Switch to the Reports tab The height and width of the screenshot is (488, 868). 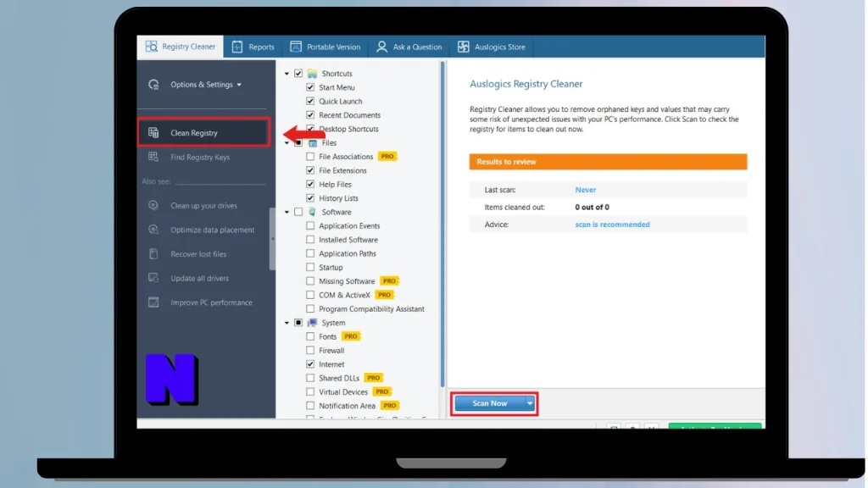(x=253, y=47)
